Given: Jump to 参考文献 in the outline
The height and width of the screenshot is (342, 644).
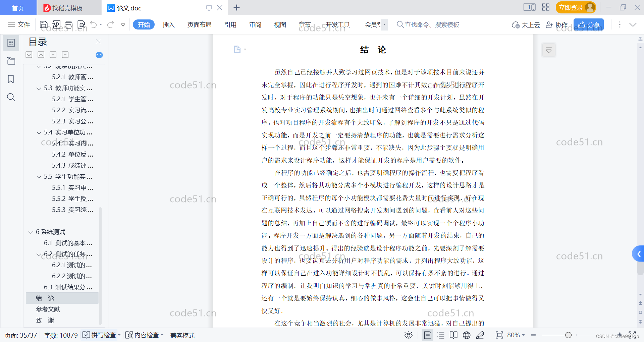Looking at the screenshot, I should pyautogui.click(x=48, y=309).
